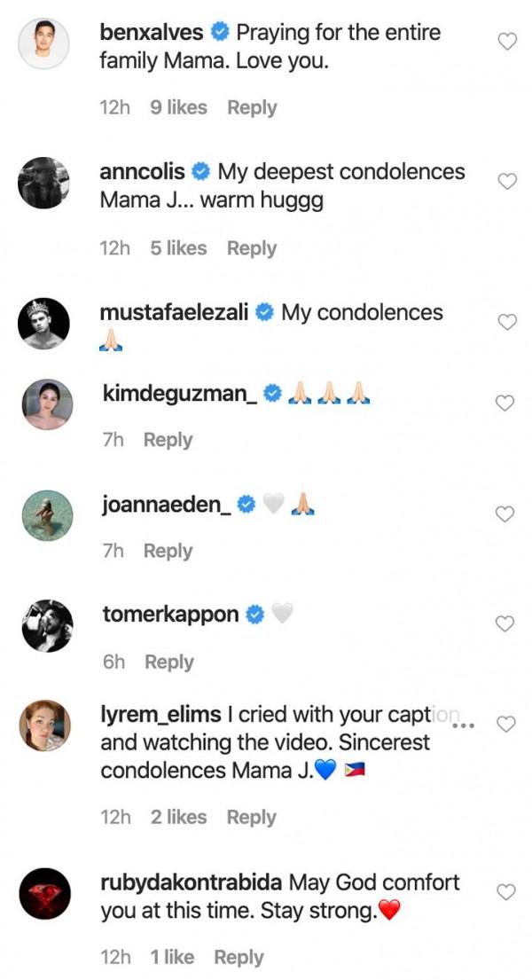Reply to anncolis' comment
Screen dimensions: 532x980
click(252, 248)
